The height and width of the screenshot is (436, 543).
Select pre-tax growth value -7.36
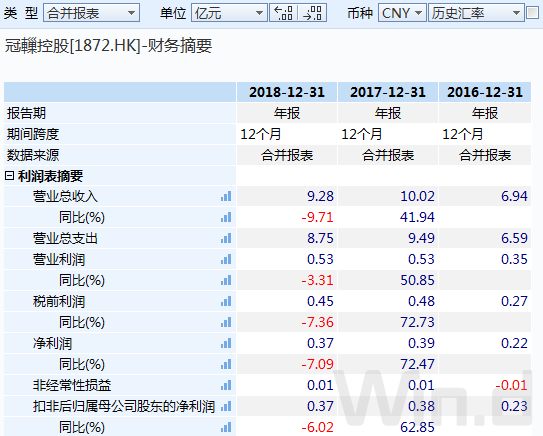tap(317, 322)
